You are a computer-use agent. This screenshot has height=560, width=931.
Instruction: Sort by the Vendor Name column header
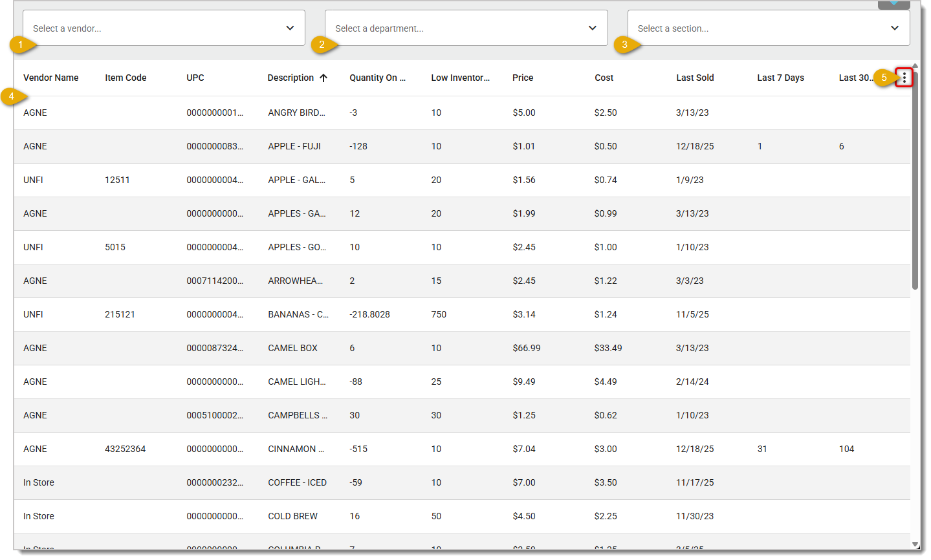(51, 78)
